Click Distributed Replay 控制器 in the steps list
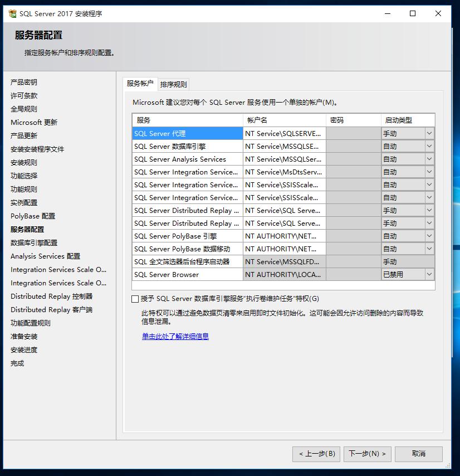The height and width of the screenshot is (476, 460). (52, 297)
